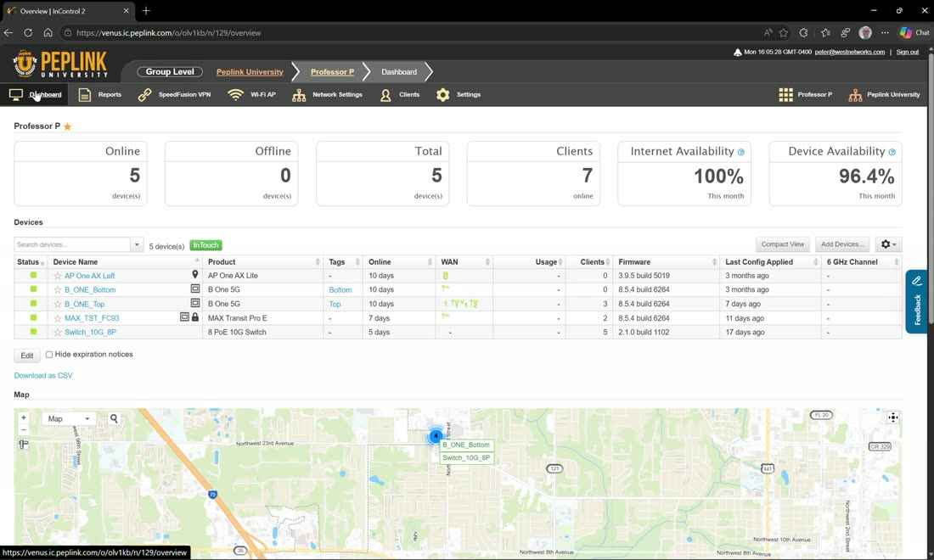Click WAN status icons for B_ONE_Top
Screen dimensions: 934x560
pos(460,304)
